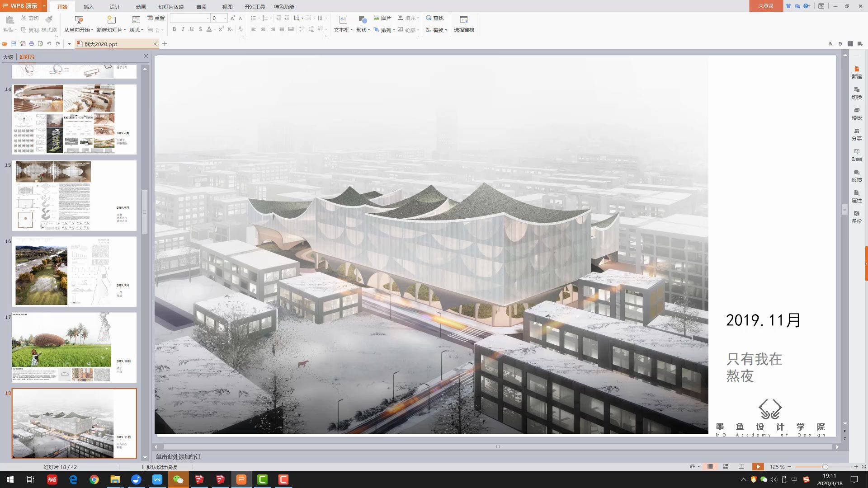Click zoom in plus button
The height and width of the screenshot is (488, 868).
pos(856,467)
